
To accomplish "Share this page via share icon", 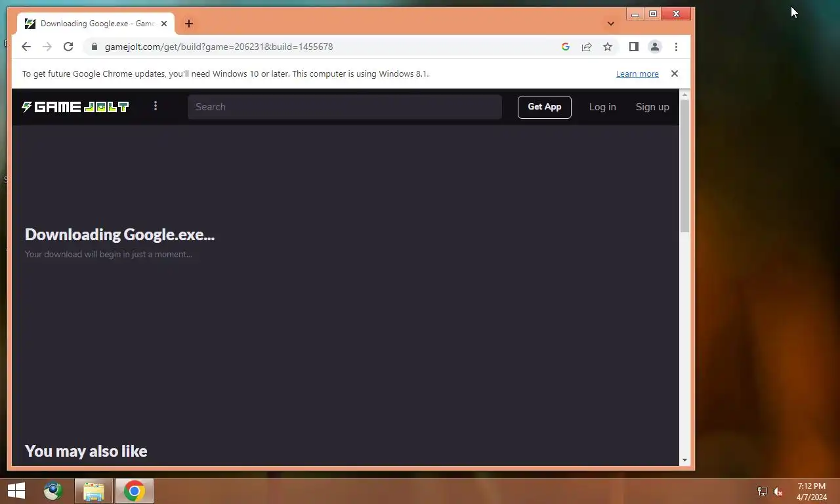I will pyautogui.click(x=587, y=47).
